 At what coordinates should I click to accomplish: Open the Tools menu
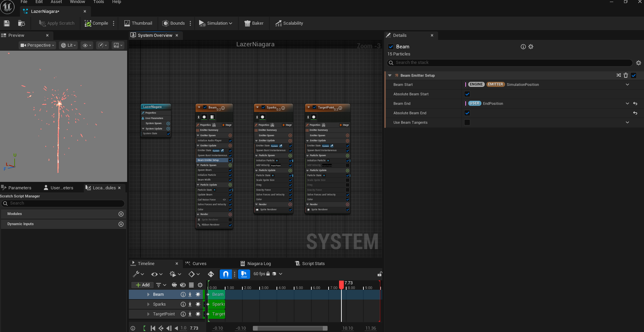[x=98, y=2]
